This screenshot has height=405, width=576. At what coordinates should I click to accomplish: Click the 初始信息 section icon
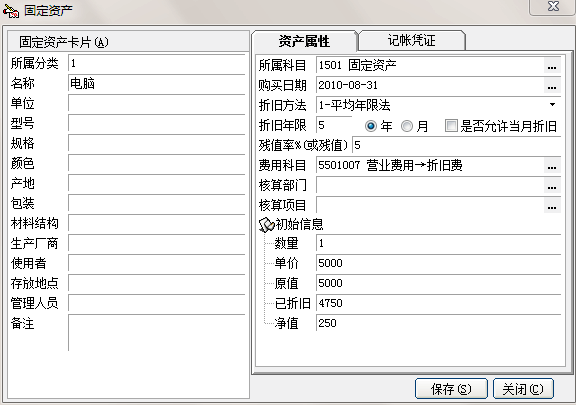[x=267, y=225]
